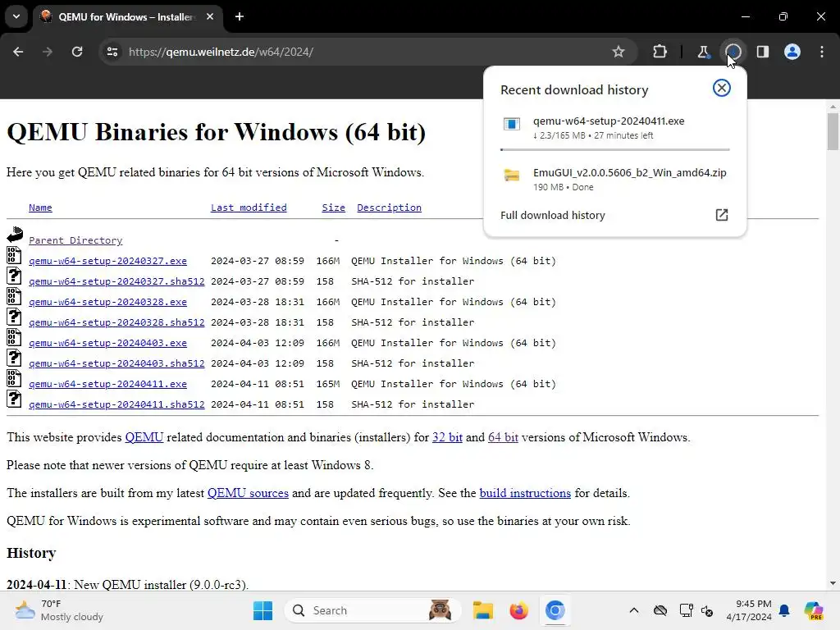
Task: Open the QEMU sources link
Action: click(248, 493)
